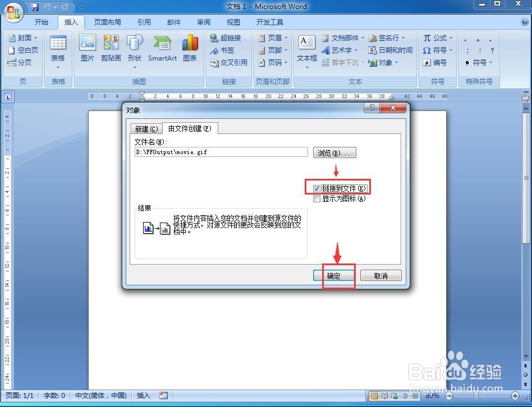532x407 pixels.
Task: Insert a Bookmark (书签)
Action: (222, 50)
